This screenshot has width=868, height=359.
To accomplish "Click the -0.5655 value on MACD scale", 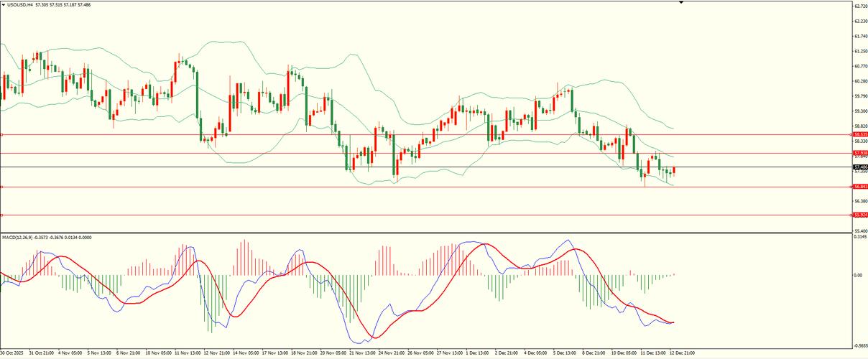I will click(860, 345).
